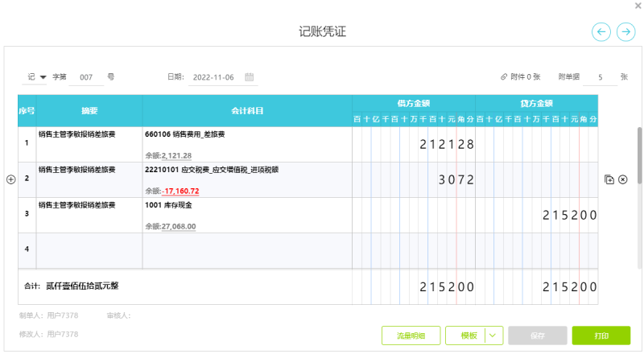
Task: Open the voucher type 记 dropdown
Action: (x=37, y=77)
